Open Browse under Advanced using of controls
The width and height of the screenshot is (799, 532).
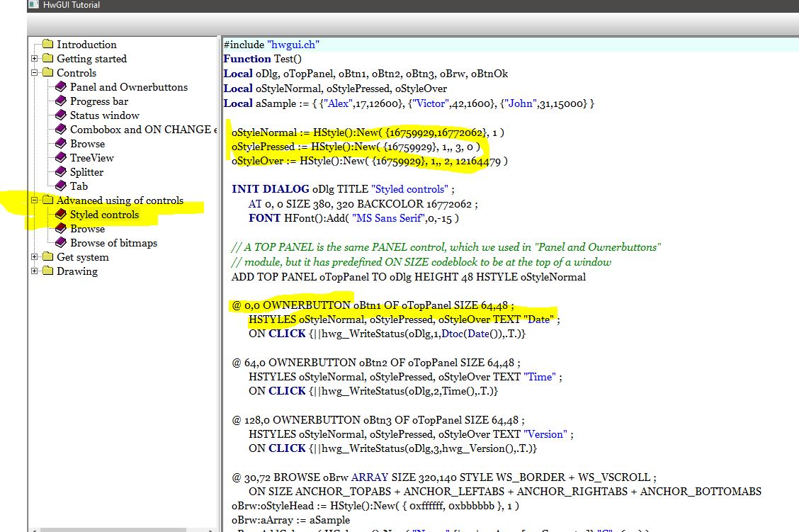(87, 229)
